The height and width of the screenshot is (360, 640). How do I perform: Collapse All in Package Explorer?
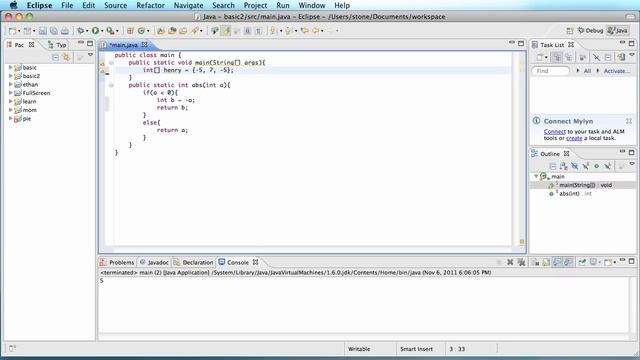coord(56,58)
